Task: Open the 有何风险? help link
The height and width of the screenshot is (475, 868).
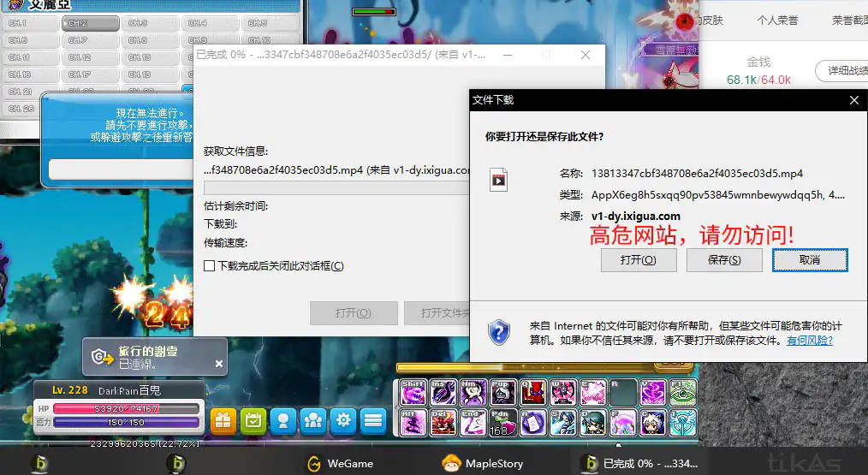Action: [x=809, y=340]
